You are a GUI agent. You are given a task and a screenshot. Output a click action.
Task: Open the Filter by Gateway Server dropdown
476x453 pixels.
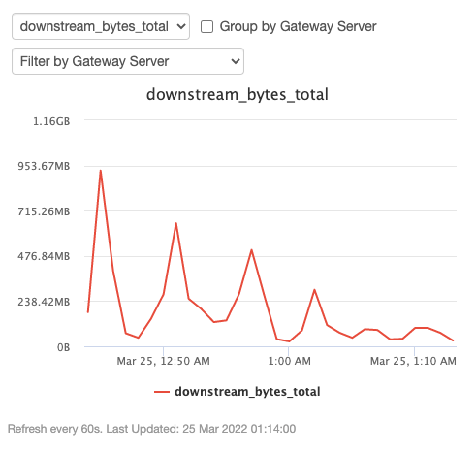128,61
